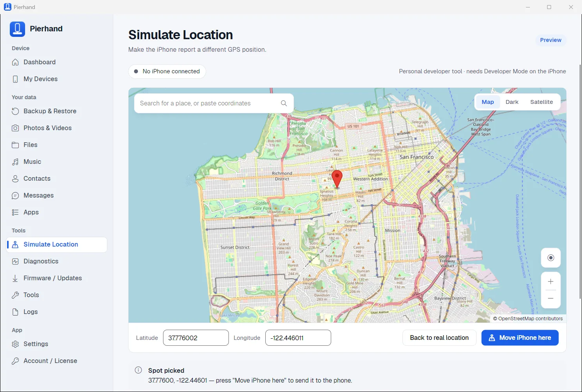
Task: Click the Music note icon
Action: tap(15, 162)
